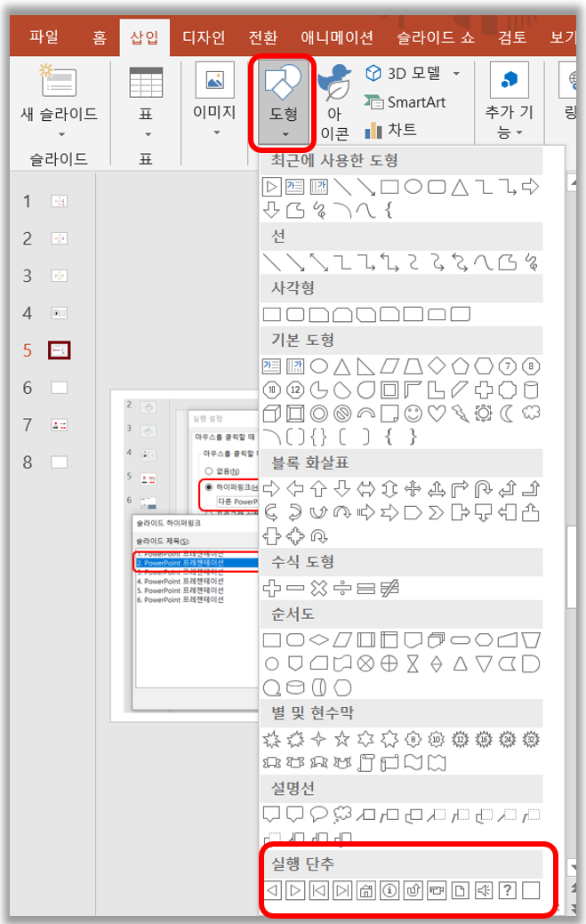Viewport: 586px width, 924px height.
Task: Select slide 5 thumbnail
Action: (59, 350)
